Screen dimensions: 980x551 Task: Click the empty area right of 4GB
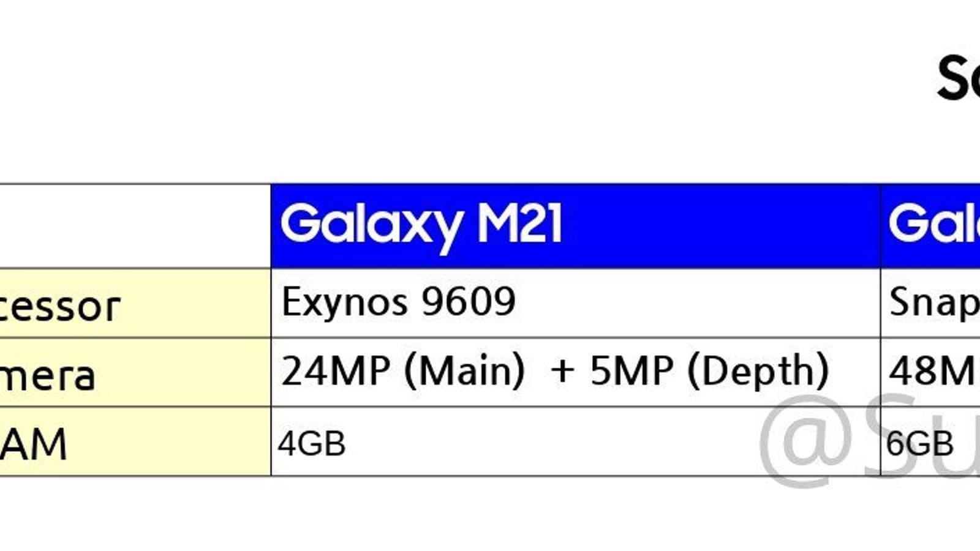click(x=551, y=443)
